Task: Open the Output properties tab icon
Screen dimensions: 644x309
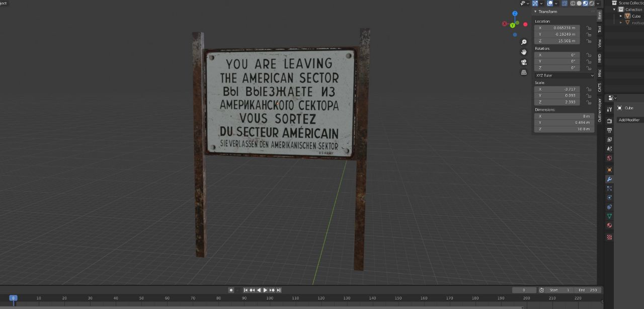Action: tap(609, 130)
